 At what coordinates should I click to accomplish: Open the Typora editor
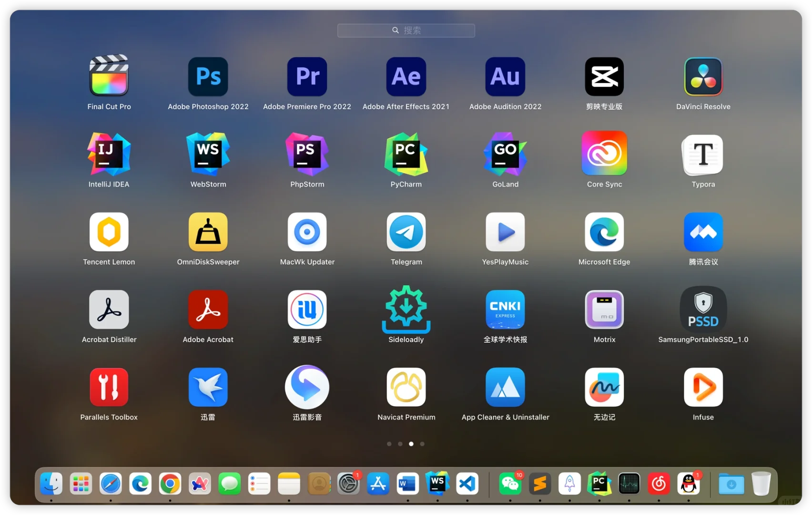(703, 154)
